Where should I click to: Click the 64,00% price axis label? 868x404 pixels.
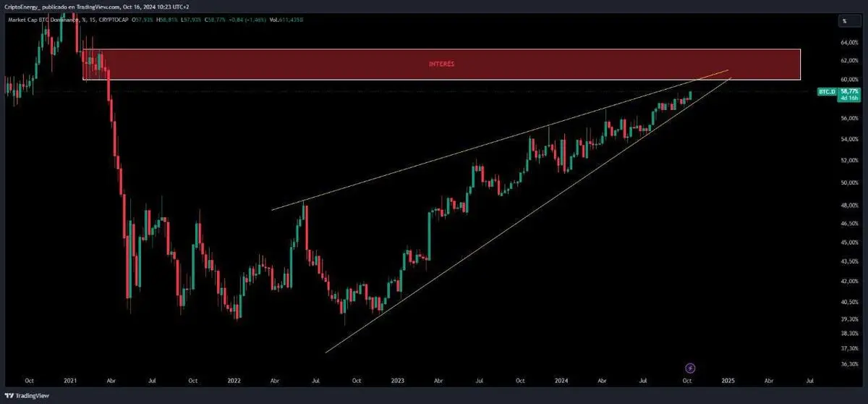pos(849,43)
